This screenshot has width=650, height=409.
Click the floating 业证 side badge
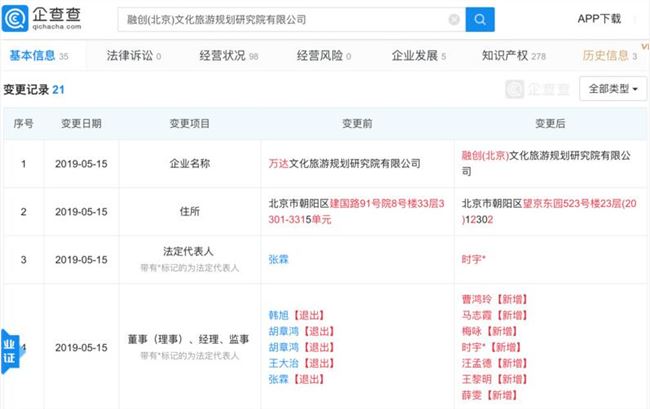point(10,351)
